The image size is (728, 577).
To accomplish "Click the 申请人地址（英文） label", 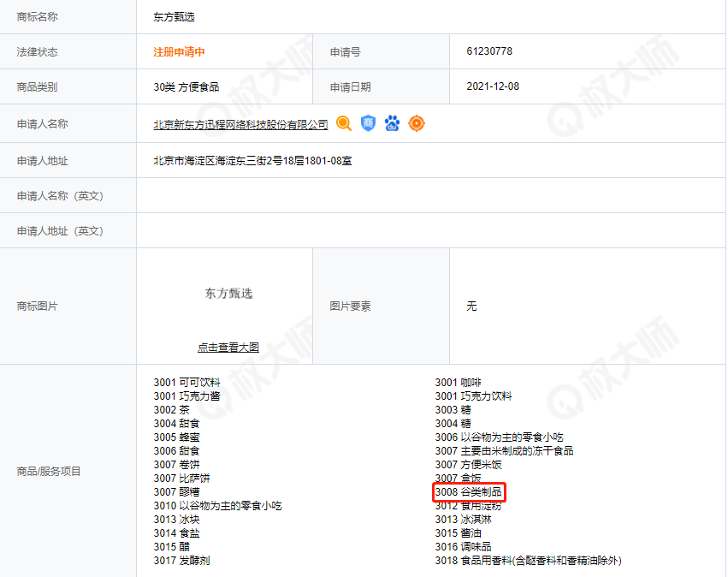I will coord(60,231).
